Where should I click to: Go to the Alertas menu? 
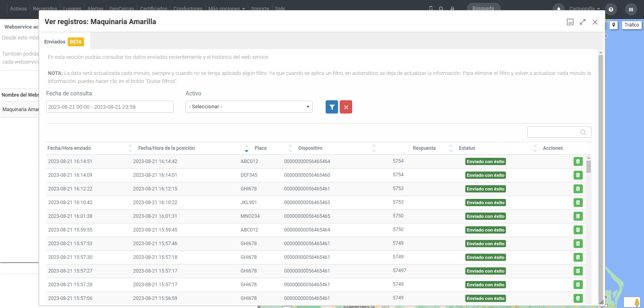click(95, 8)
